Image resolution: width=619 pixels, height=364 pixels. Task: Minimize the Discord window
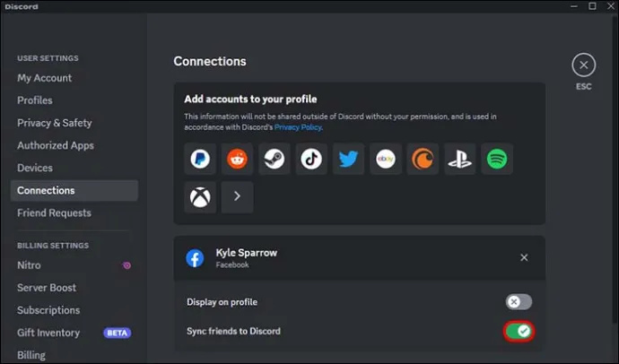pos(573,6)
